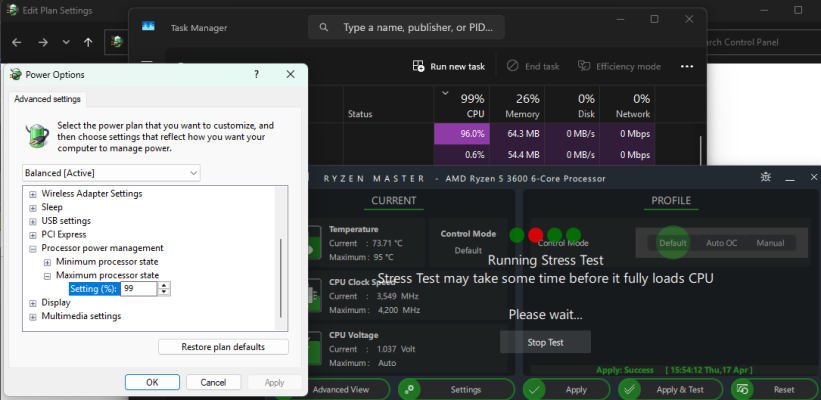The image size is (821, 400).
Task: Expand the Display settings node
Action: [x=33, y=303]
